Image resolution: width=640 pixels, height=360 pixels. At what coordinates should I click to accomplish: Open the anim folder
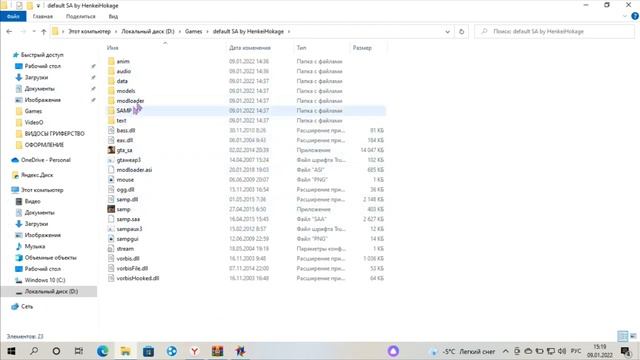(123, 61)
